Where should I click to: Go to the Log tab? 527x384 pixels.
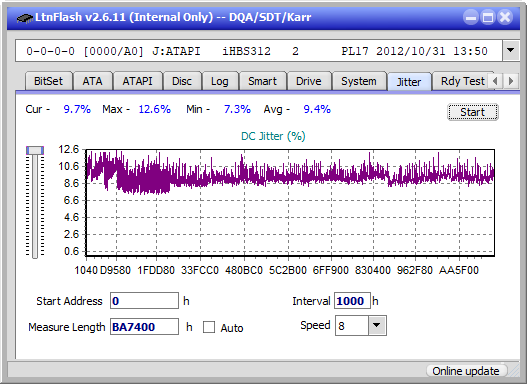pyautogui.click(x=219, y=81)
